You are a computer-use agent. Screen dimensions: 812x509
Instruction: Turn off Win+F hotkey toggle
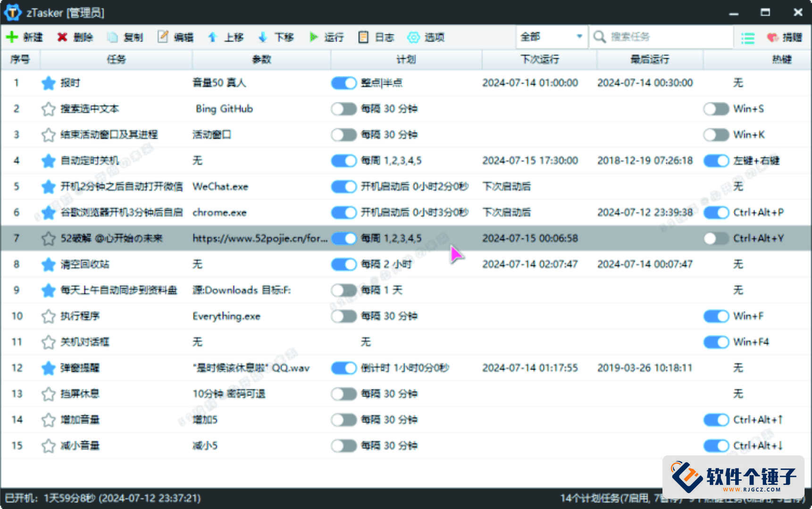[x=716, y=316]
